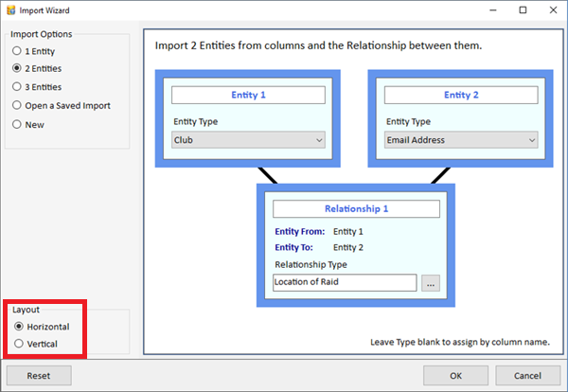Click the 'Import Options' group label

click(x=42, y=34)
